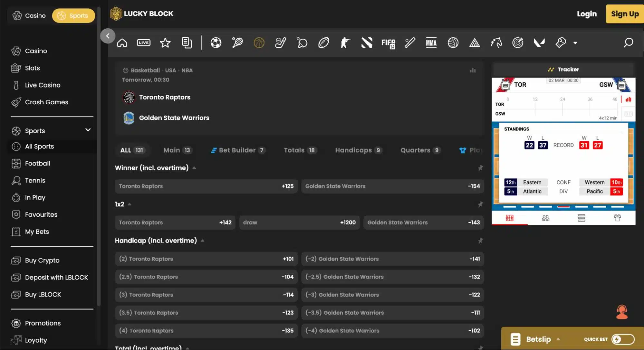
Task: Select (2.5) Toronto Raptors -104 handicap
Action: coord(206,277)
